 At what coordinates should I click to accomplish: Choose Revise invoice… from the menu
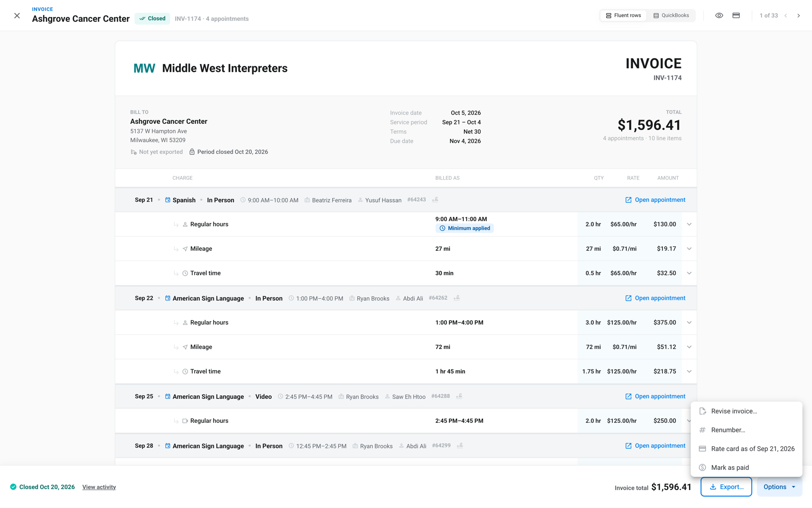pos(747,411)
